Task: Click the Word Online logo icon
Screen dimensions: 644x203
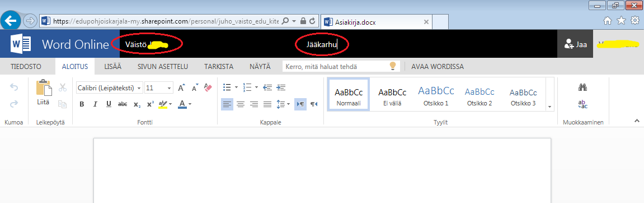Action: [x=21, y=44]
